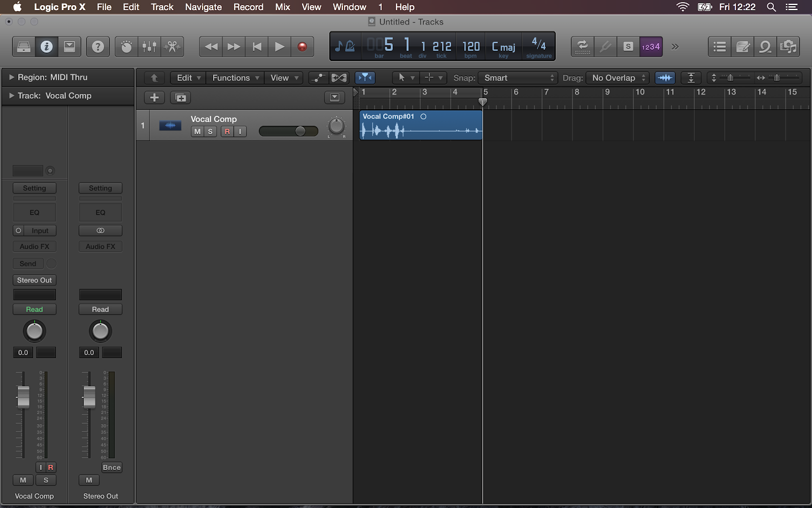Duplicate the selected track
Image resolution: width=812 pixels, height=508 pixels.
(x=180, y=98)
